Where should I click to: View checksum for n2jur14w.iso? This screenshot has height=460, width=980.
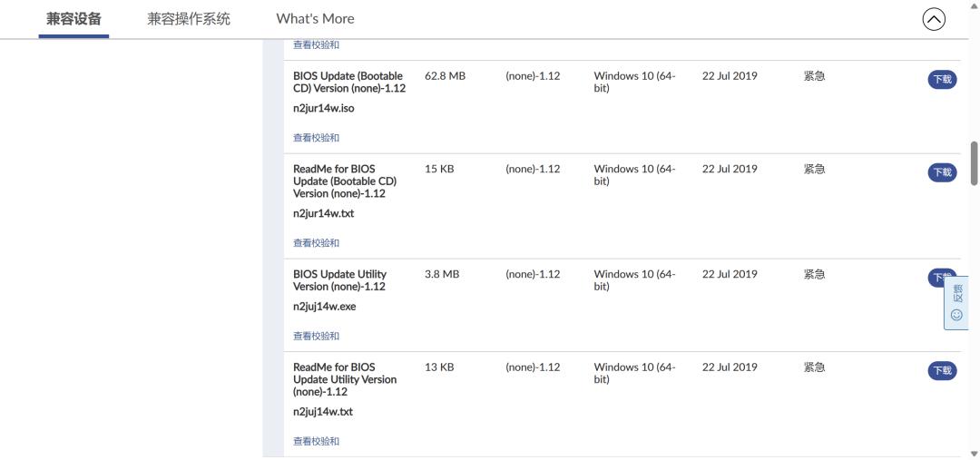[x=316, y=138]
